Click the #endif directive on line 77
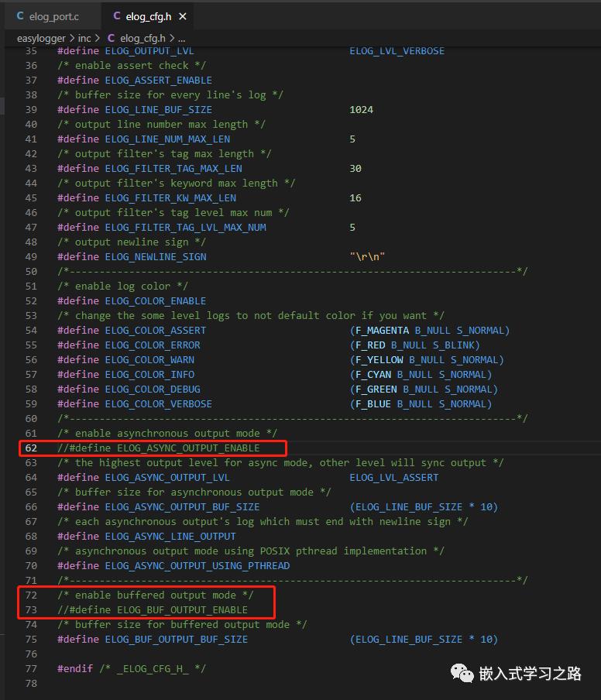 (x=75, y=669)
